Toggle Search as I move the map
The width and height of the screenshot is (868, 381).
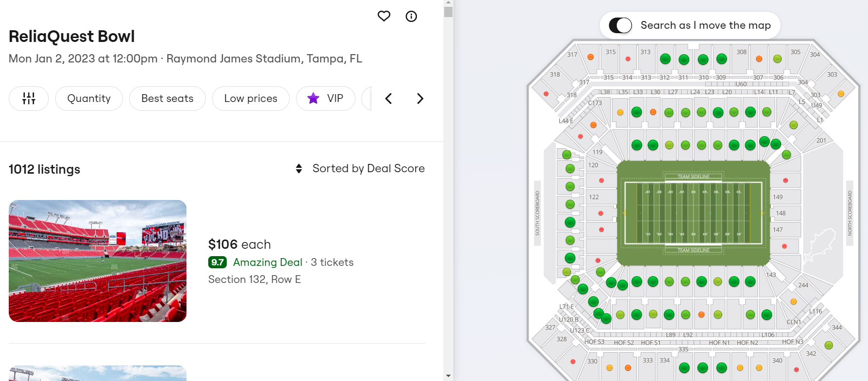[x=620, y=25]
